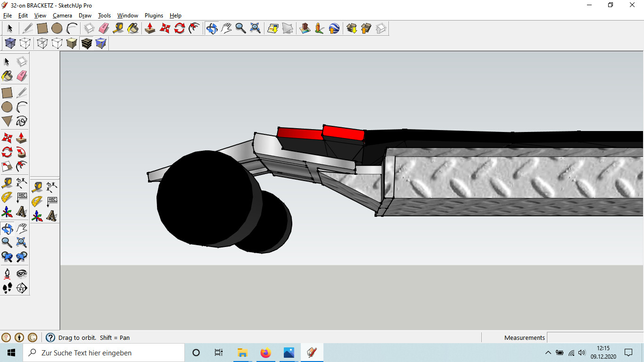The height and width of the screenshot is (362, 644).
Task: Activate the Look Around eye tool
Action: click(x=22, y=274)
